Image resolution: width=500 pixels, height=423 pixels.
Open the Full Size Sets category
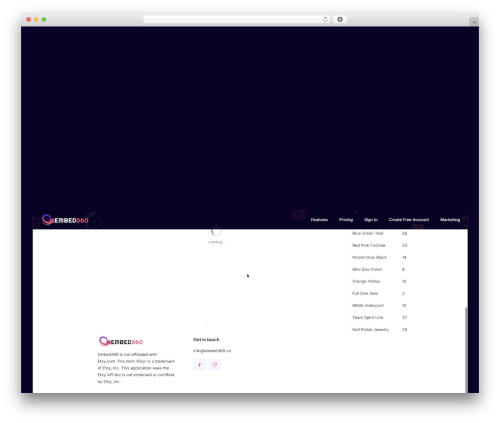click(x=365, y=293)
